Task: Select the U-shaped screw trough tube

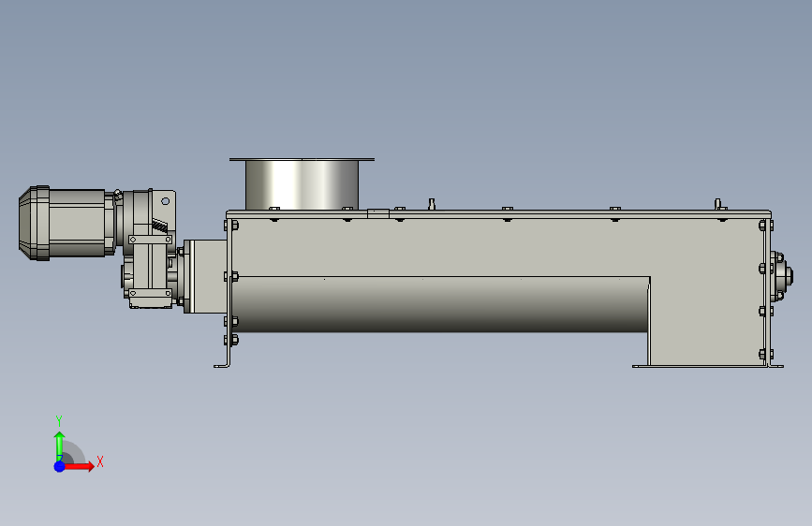Action: coord(440,304)
